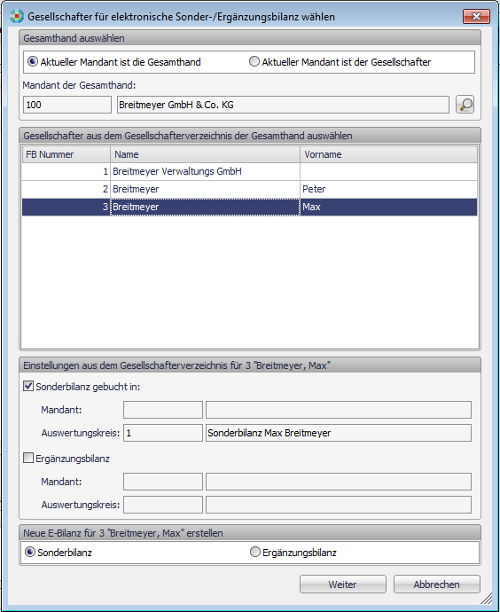This screenshot has width=500, height=612.
Task: Enable the Ergänzungsbilanz checkbox
Action: 28,458
